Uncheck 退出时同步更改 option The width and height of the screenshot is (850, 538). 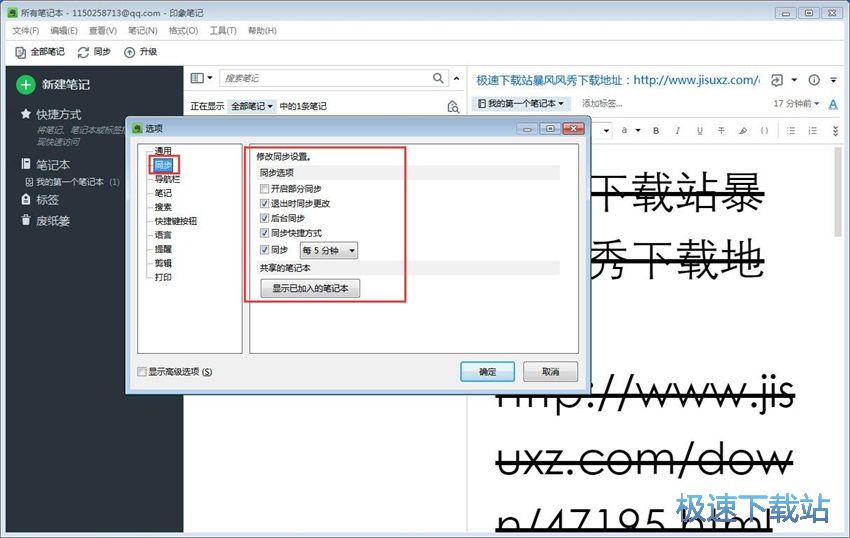pos(265,203)
